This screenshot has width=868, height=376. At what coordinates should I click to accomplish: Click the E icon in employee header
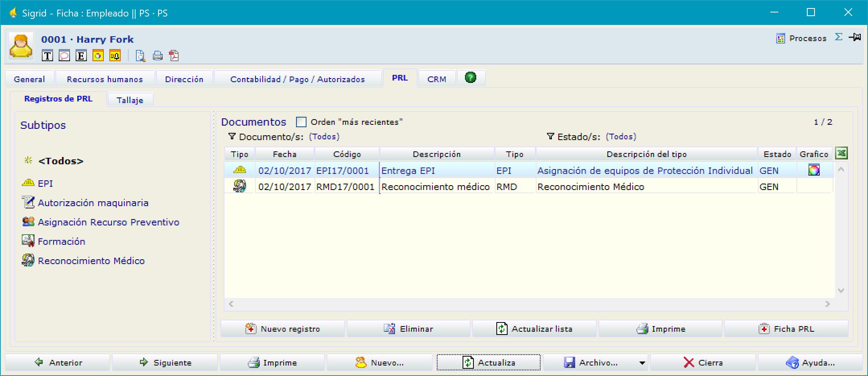coord(81,56)
